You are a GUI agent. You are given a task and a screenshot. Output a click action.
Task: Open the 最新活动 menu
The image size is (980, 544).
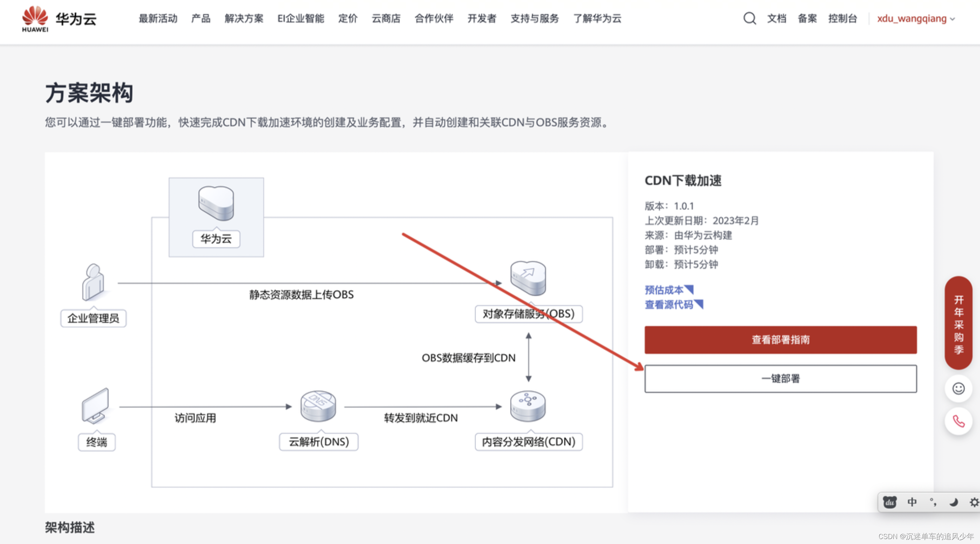pos(158,19)
